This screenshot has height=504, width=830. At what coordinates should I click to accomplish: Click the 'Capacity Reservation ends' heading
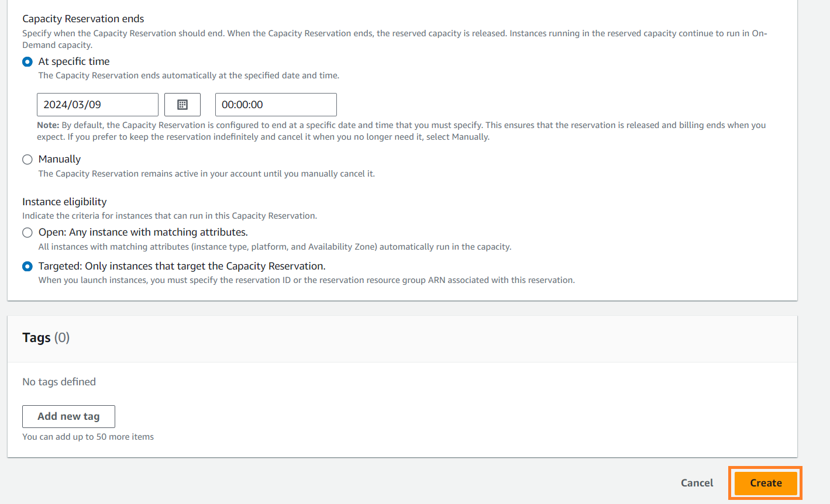click(x=83, y=19)
